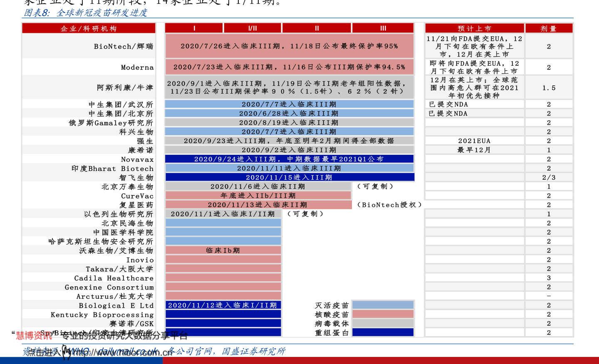Viewport: 599px width, 364px height.
Task: Click the bar 2020/6/28进入临床III期
Action: click(x=290, y=113)
